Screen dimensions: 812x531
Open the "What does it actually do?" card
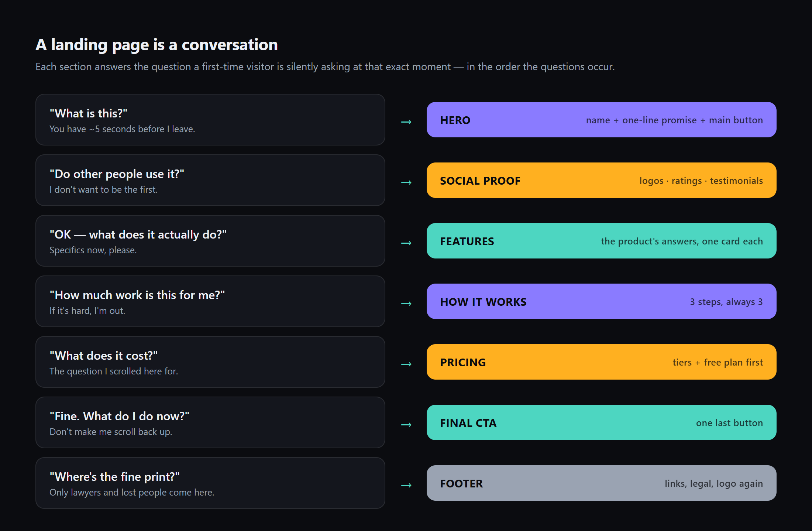tap(210, 241)
